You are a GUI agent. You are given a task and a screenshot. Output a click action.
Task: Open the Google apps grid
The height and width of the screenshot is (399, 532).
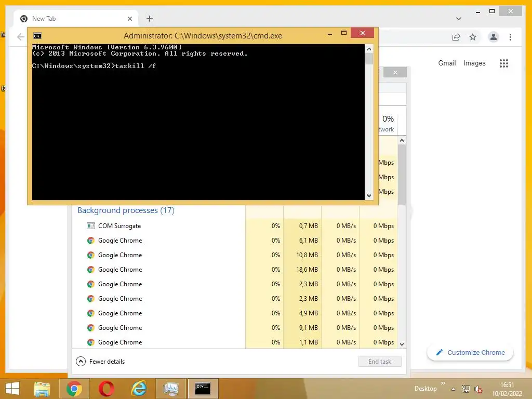point(504,63)
